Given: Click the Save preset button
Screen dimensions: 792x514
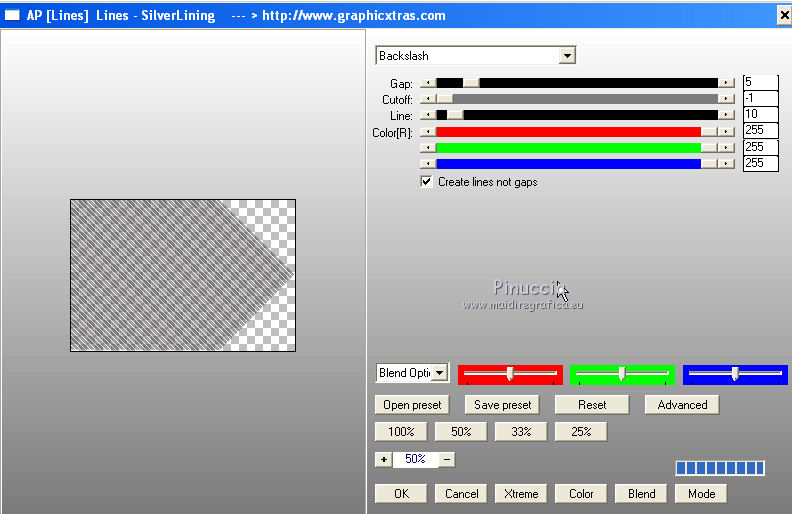Looking at the screenshot, I should [502, 405].
